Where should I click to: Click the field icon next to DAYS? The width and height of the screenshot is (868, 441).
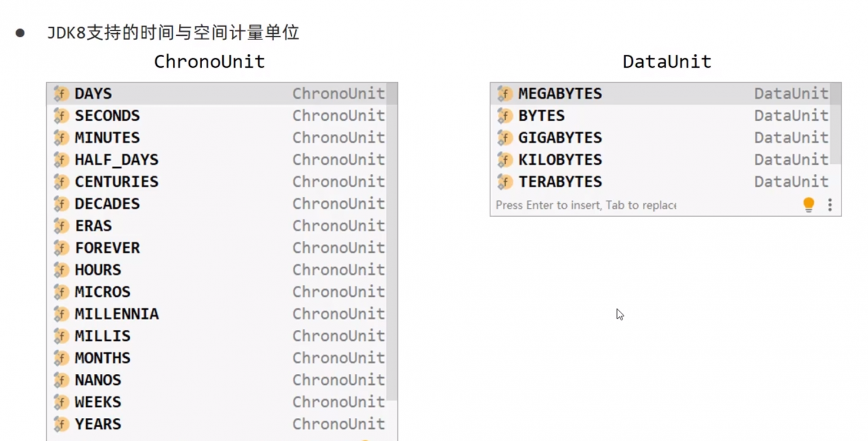pyautogui.click(x=62, y=93)
